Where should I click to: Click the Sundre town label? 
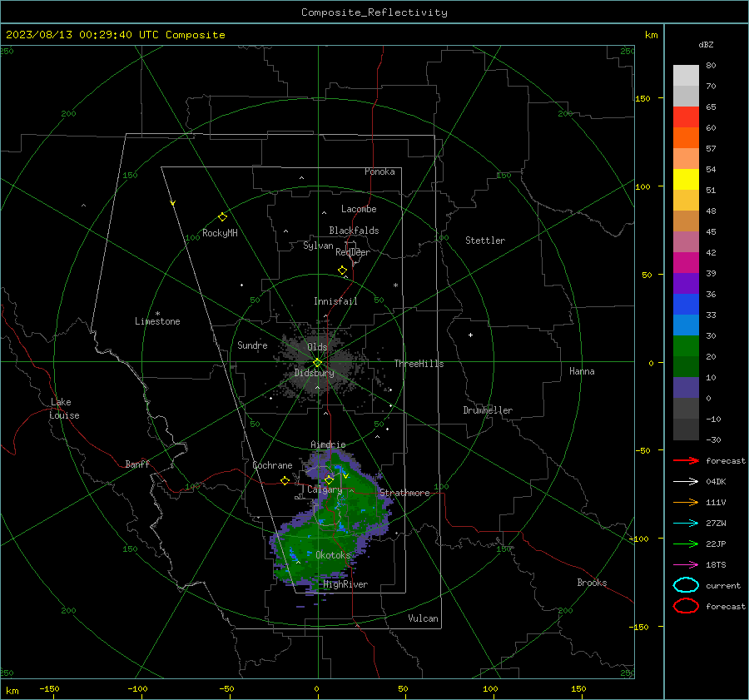click(252, 345)
